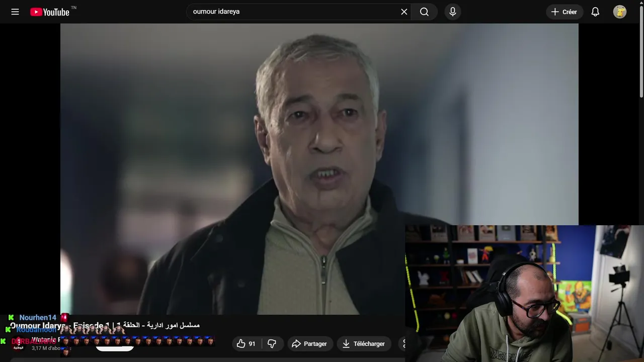The image size is (644, 362).
Task: Clear the search text with the X
Action: [x=404, y=12]
